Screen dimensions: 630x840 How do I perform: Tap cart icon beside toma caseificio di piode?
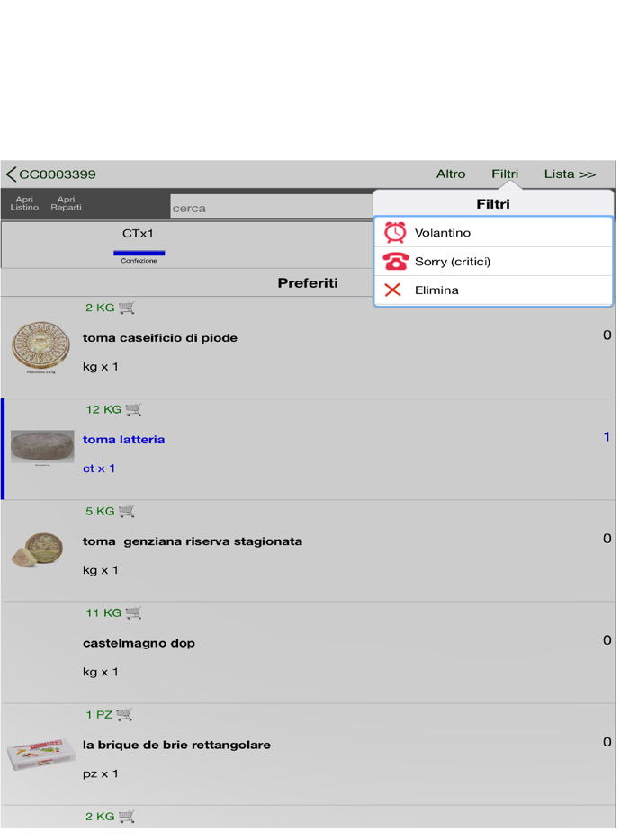(x=127, y=307)
